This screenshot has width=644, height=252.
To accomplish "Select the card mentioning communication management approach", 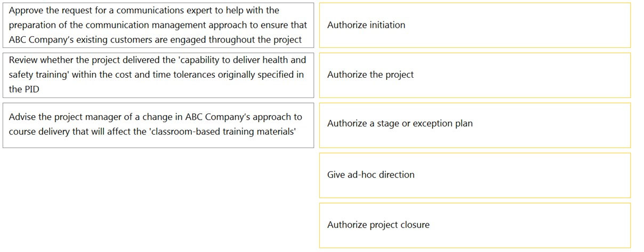I will coord(158,25).
